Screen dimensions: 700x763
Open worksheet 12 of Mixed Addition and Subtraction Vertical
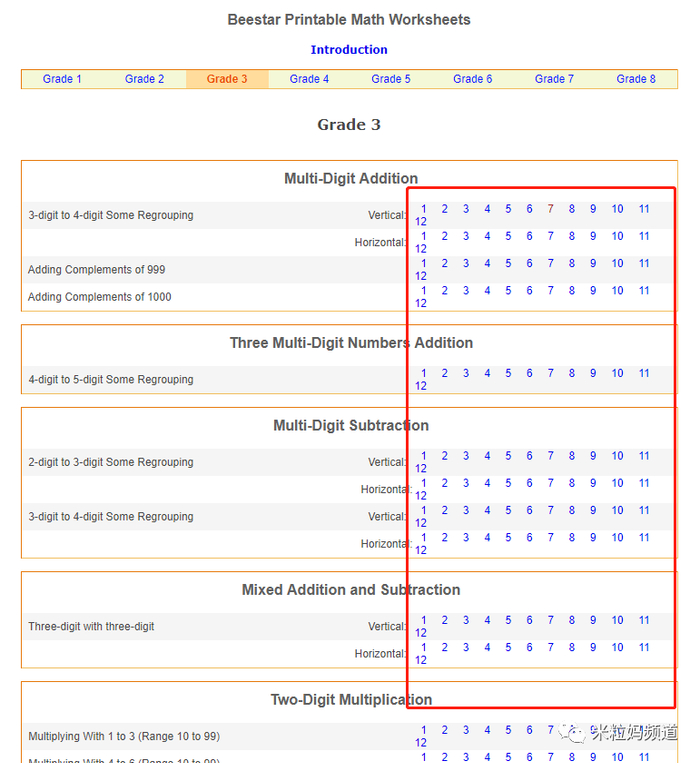point(421,633)
